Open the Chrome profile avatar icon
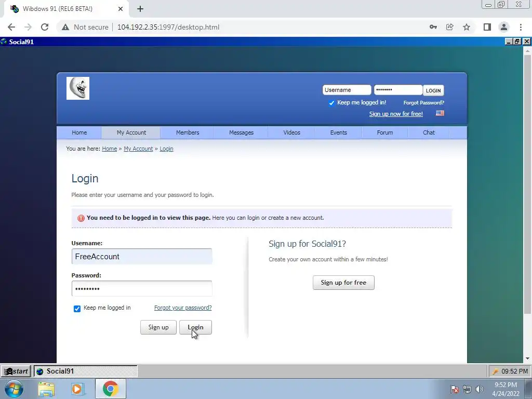This screenshot has width=532, height=399. coord(504,27)
